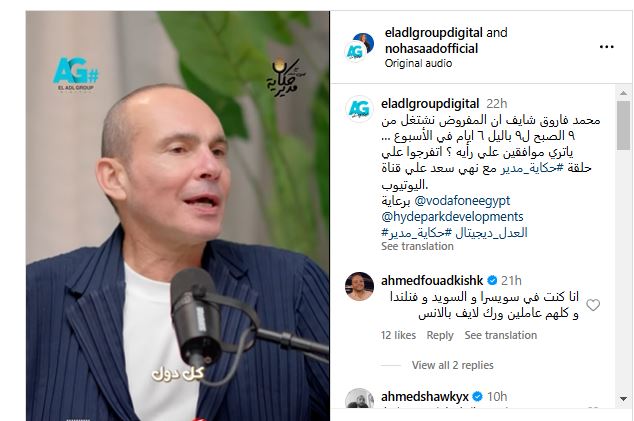Click the video to pause playback
This screenshot has width=634, height=421.
(178, 216)
